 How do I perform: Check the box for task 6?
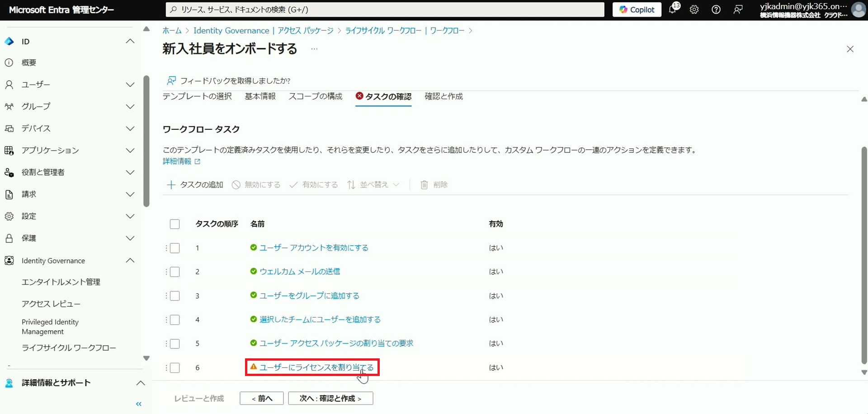[175, 368]
